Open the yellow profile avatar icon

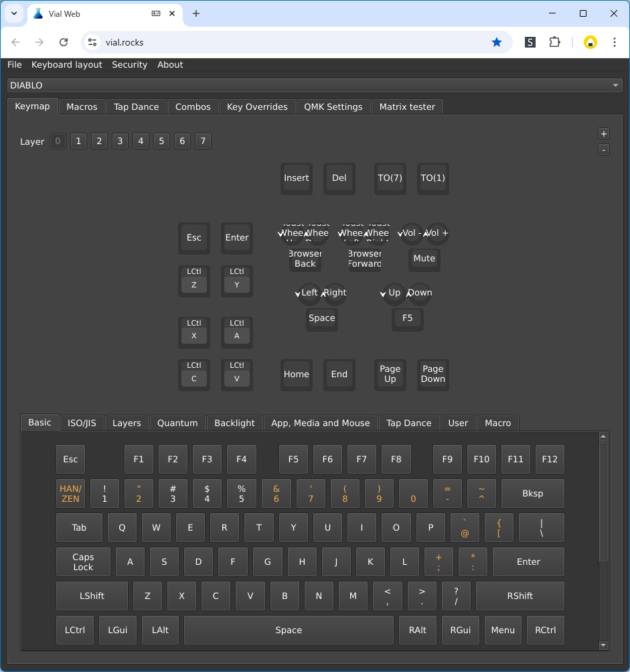click(590, 42)
